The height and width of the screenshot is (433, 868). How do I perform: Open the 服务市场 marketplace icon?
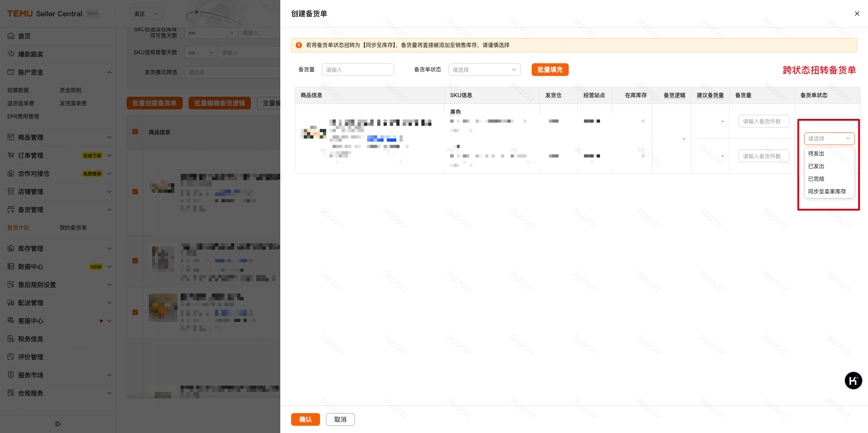click(x=11, y=375)
